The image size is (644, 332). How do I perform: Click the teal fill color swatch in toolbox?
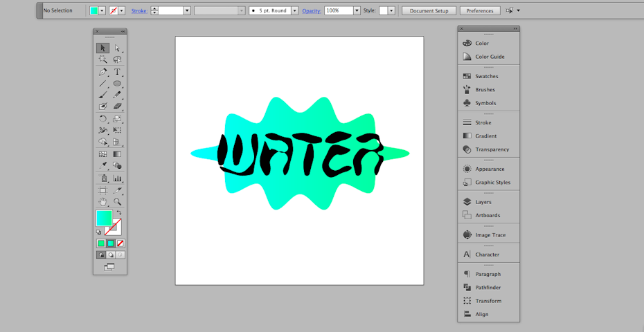click(x=103, y=218)
